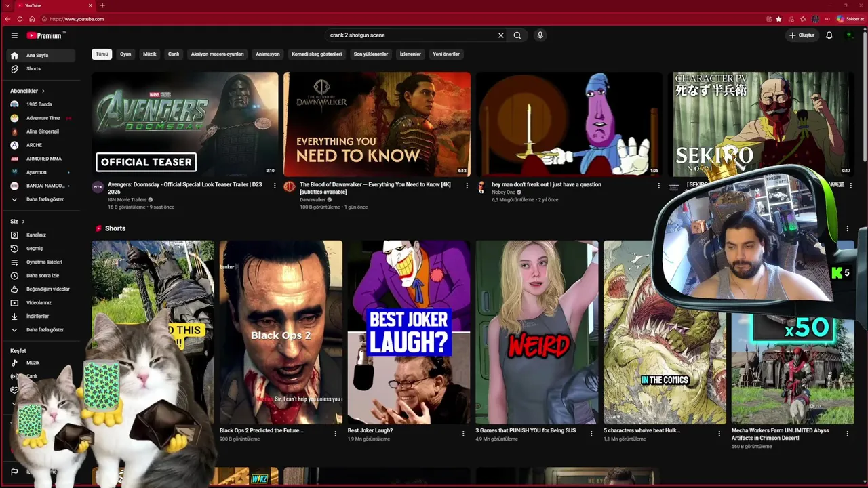Viewport: 868px width, 488px height.
Task: Select the İzlenenler filter chip
Action: [410, 54]
